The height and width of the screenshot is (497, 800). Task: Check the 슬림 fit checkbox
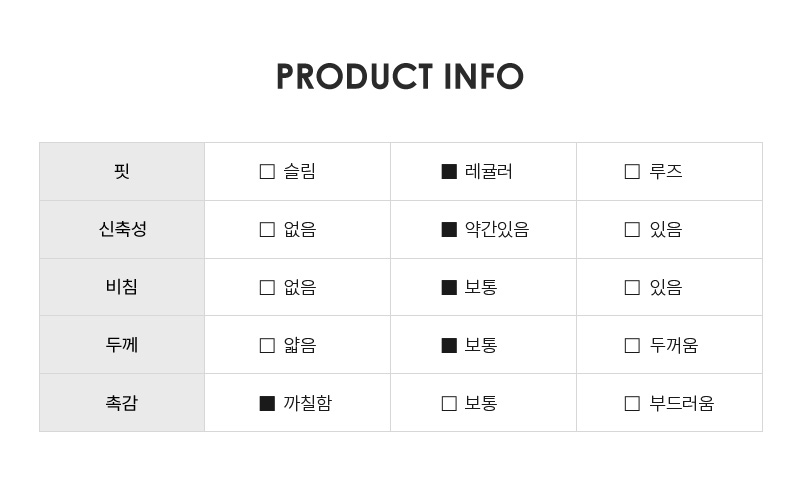tap(267, 171)
